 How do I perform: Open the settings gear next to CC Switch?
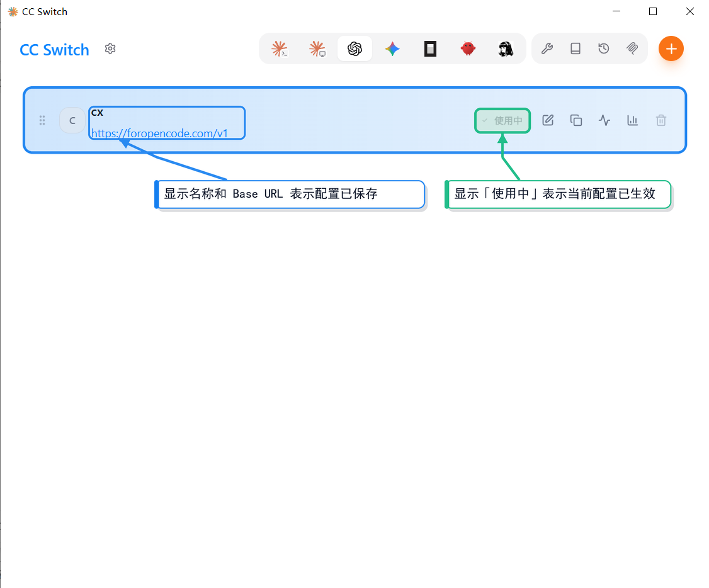pos(110,48)
